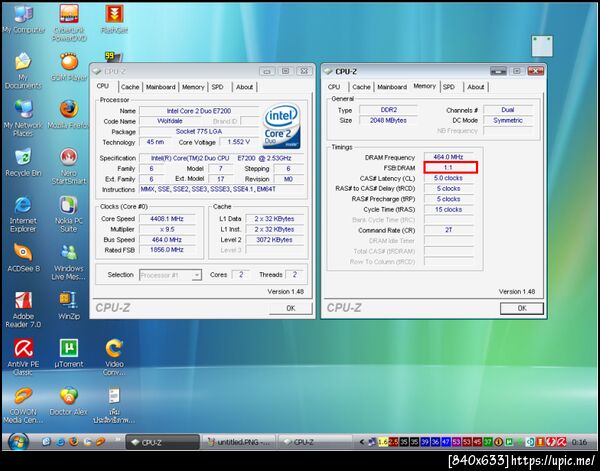This screenshot has width=600, height=471.
Task: Launch Windows Live Messenger from the desktop
Action: (x=69, y=261)
